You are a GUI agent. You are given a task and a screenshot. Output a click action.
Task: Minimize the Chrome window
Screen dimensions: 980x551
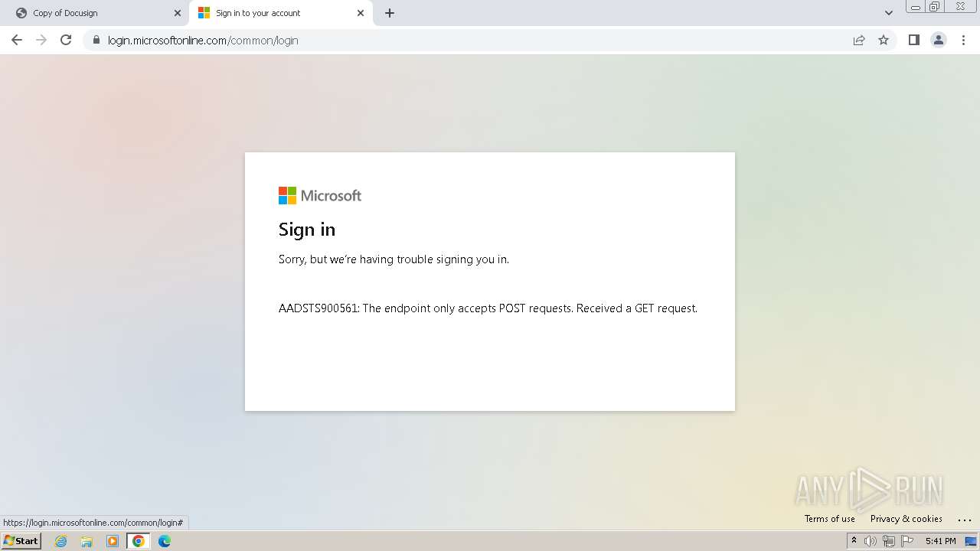pyautogui.click(x=916, y=6)
